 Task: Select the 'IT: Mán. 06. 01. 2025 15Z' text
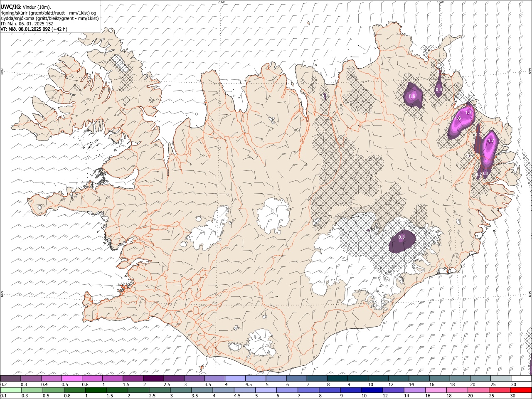pyautogui.click(x=27, y=24)
